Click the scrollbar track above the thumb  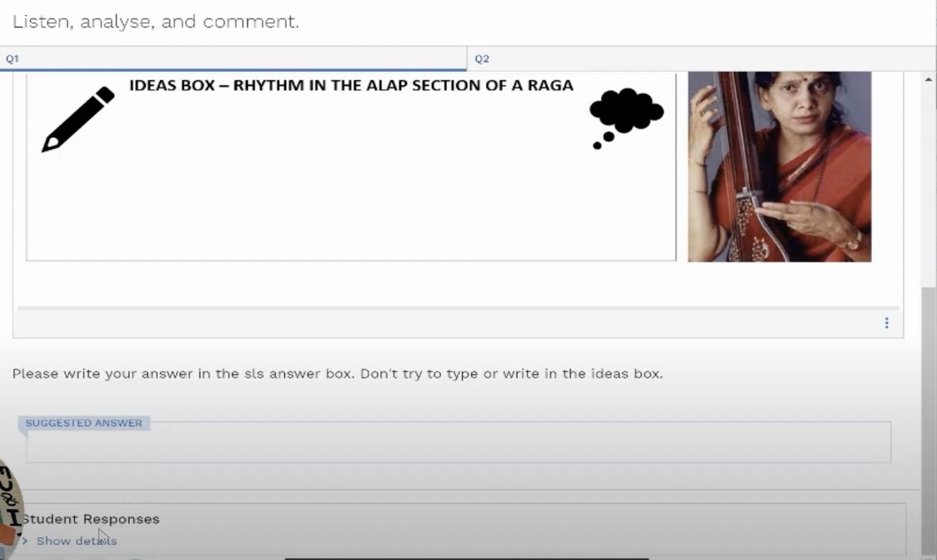click(x=929, y=186)
